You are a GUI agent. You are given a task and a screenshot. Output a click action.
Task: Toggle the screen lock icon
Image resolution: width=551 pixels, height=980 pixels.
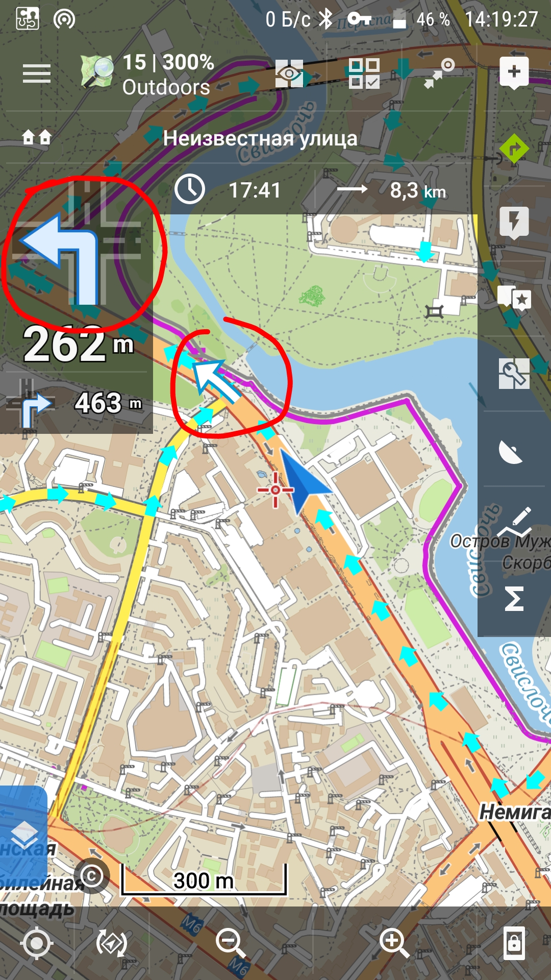click(514, 943)
